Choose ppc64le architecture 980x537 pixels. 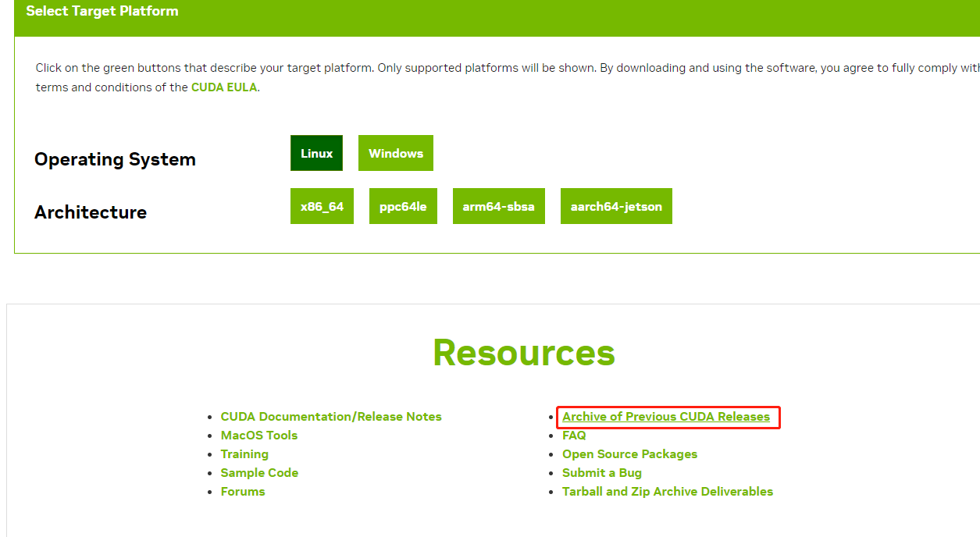[403, 206]
